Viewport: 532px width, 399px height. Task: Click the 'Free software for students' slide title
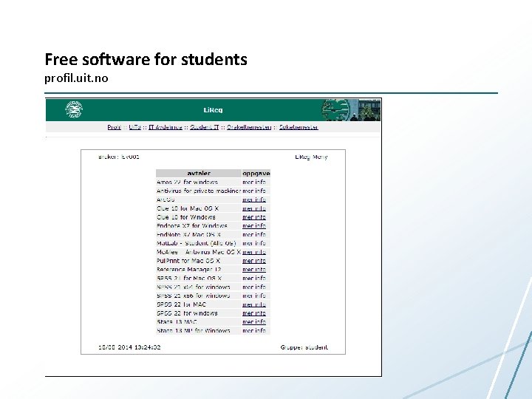(146, 59)
